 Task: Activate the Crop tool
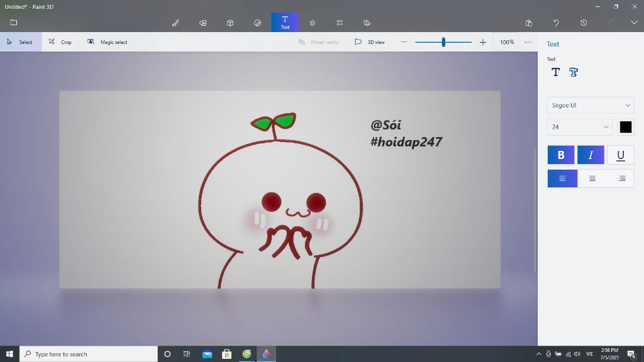[x=60, y=42]
